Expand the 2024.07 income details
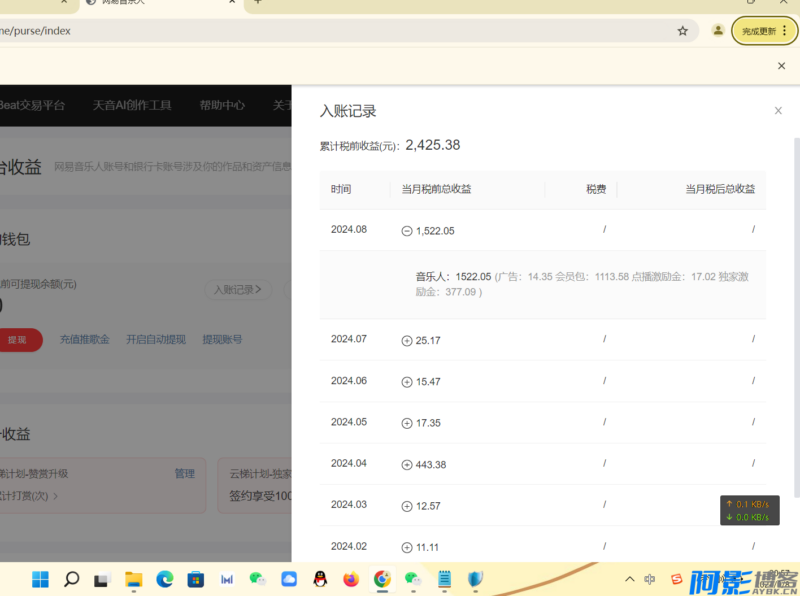 (x=408, y=340)
